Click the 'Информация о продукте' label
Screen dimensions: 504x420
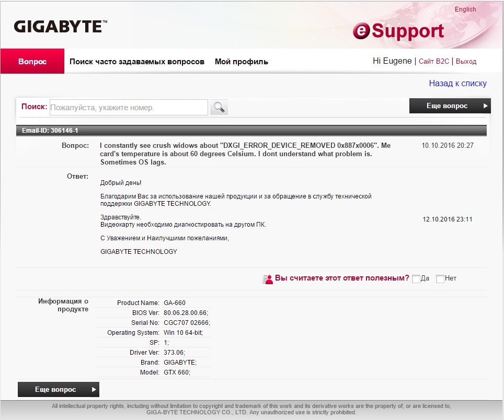63,305
